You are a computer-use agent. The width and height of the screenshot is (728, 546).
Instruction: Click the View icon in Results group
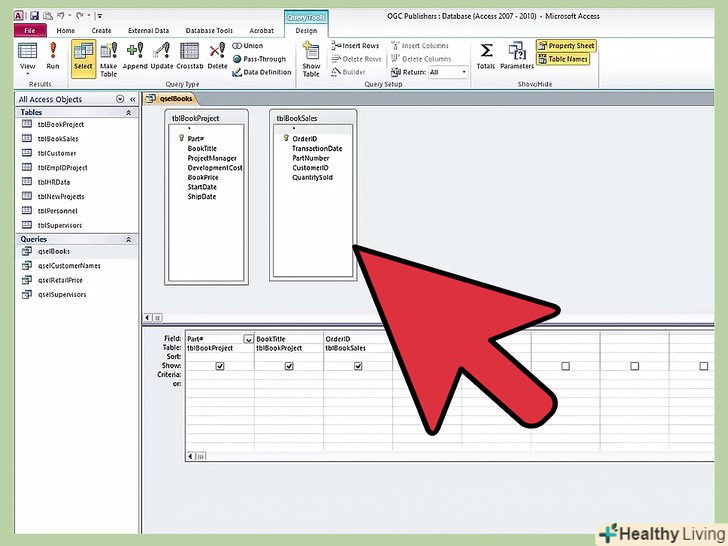[x=27, y=51]
